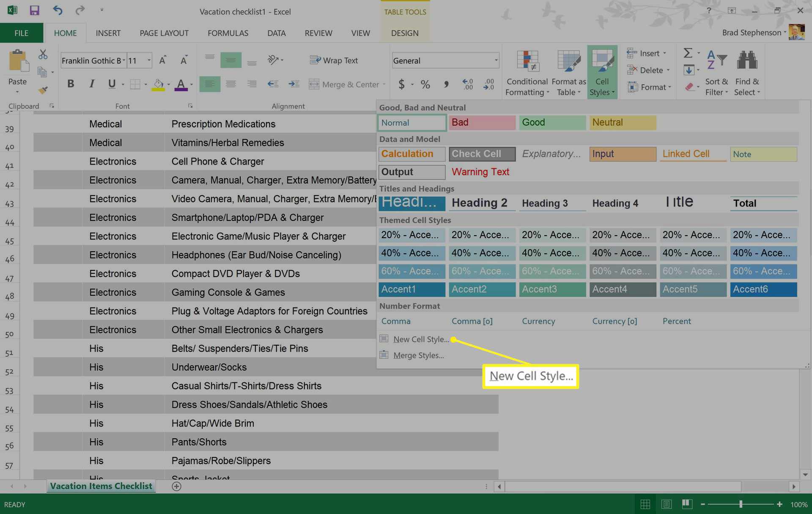
Task: Click the Merge Styles button
Action: click(x=418, y=355)
